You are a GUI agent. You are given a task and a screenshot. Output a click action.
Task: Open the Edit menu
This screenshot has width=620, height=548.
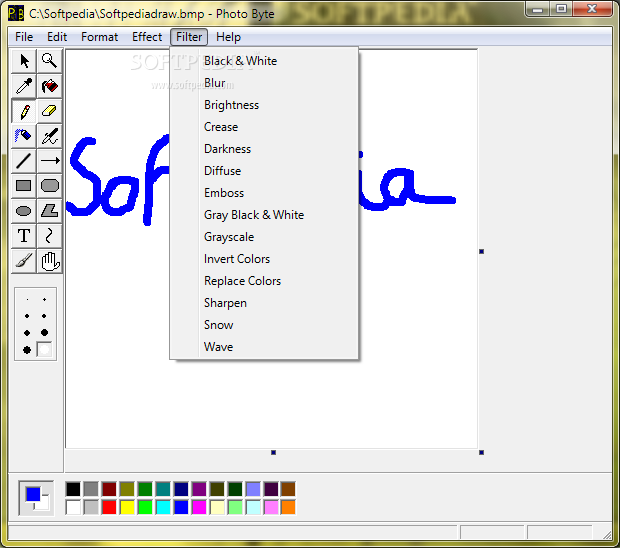pos(57,37)
